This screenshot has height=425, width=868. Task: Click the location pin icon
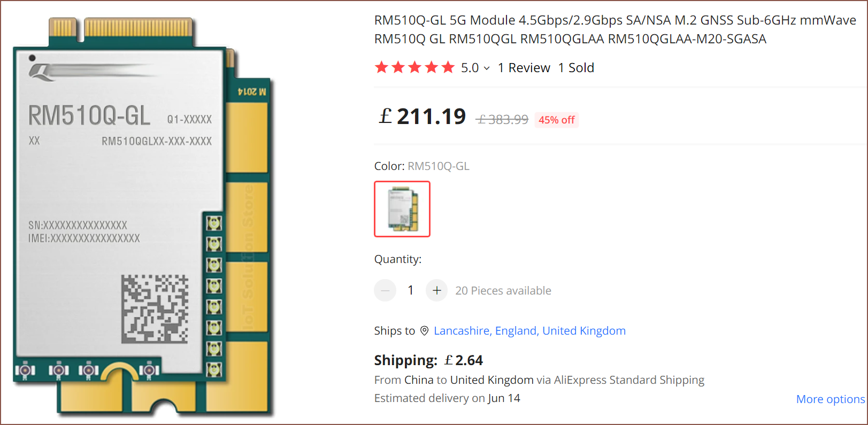click(424, 331)
